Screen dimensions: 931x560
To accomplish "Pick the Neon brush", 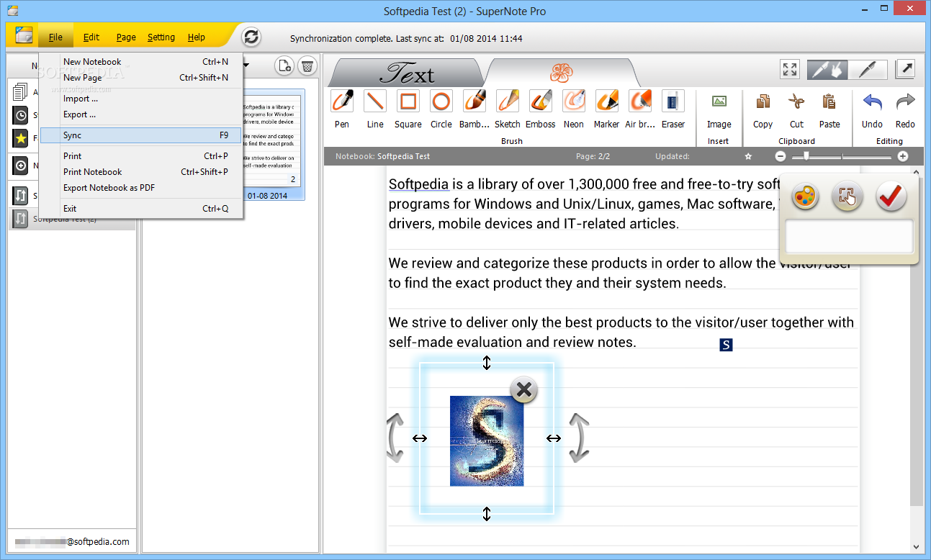I will (574, 101).
